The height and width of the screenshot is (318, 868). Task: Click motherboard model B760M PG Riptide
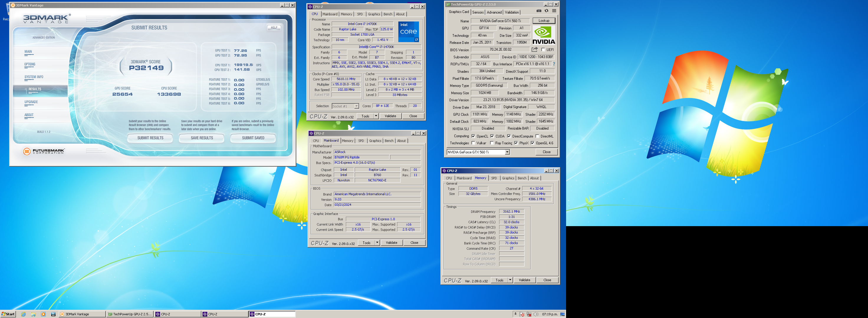tap(361, 157)
